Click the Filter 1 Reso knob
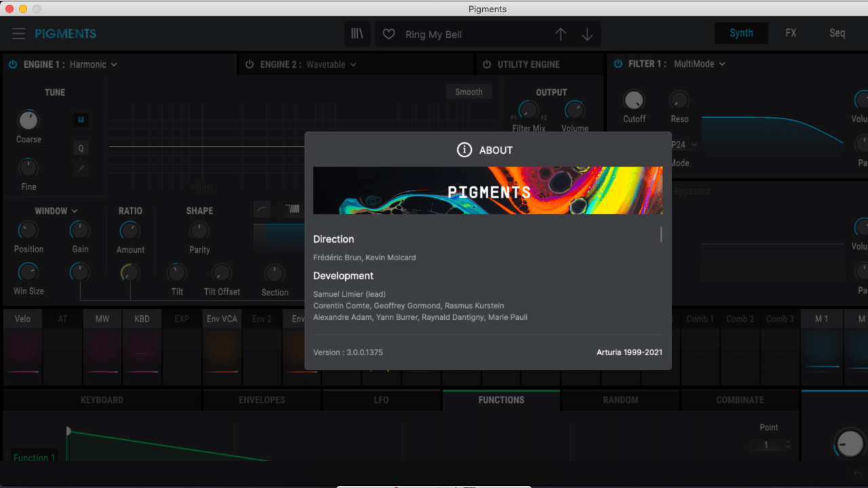This screenshot has height=488, width=868. 679,100
